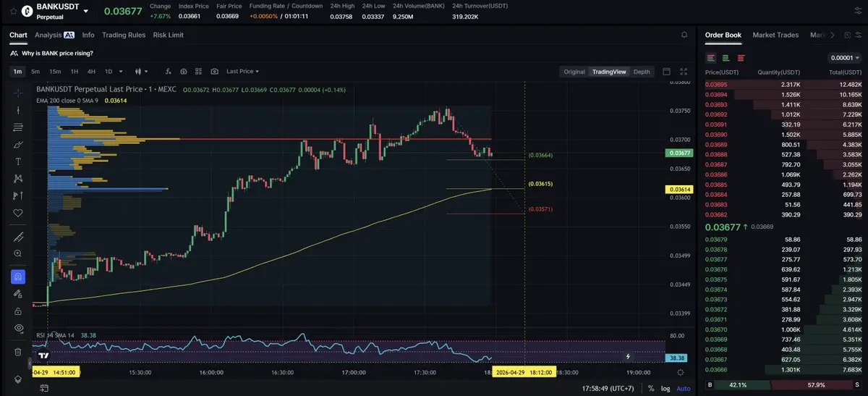Open the Trading Rules tab
The image size is (868, 396).
pos(124,35)
